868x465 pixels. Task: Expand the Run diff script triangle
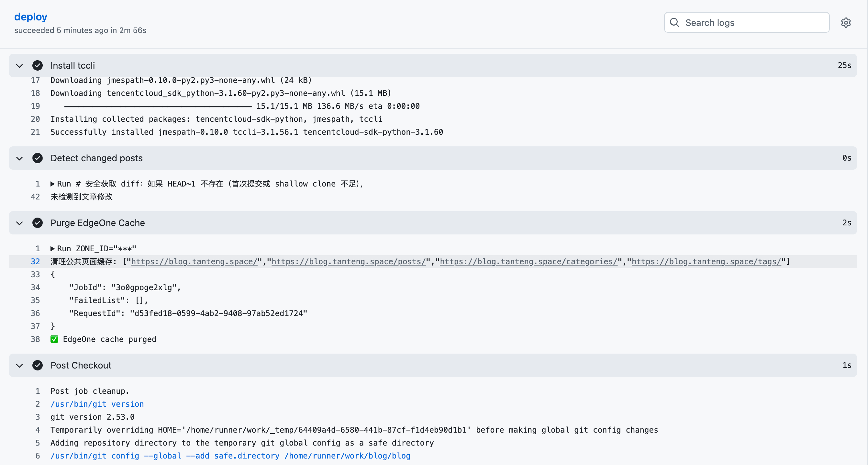[x=52, y=184]
